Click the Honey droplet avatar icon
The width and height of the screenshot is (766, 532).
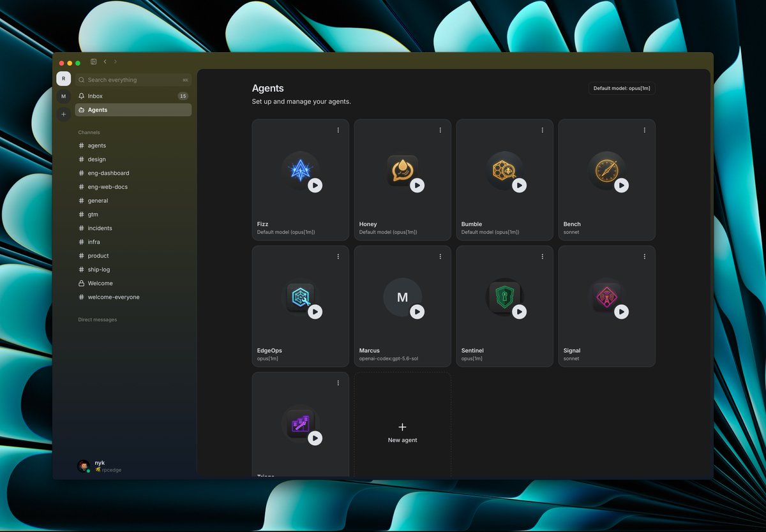click(402, 170)
